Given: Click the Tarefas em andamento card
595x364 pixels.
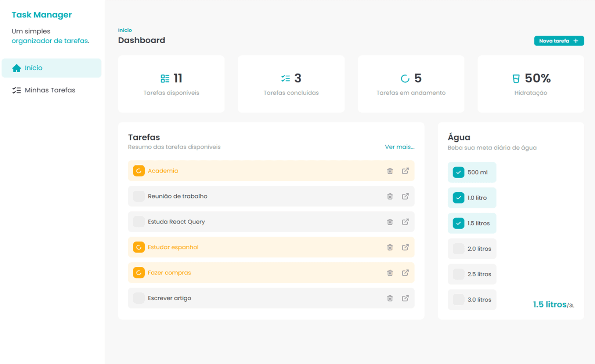Looking at the screenshot, I should [411, 84].
